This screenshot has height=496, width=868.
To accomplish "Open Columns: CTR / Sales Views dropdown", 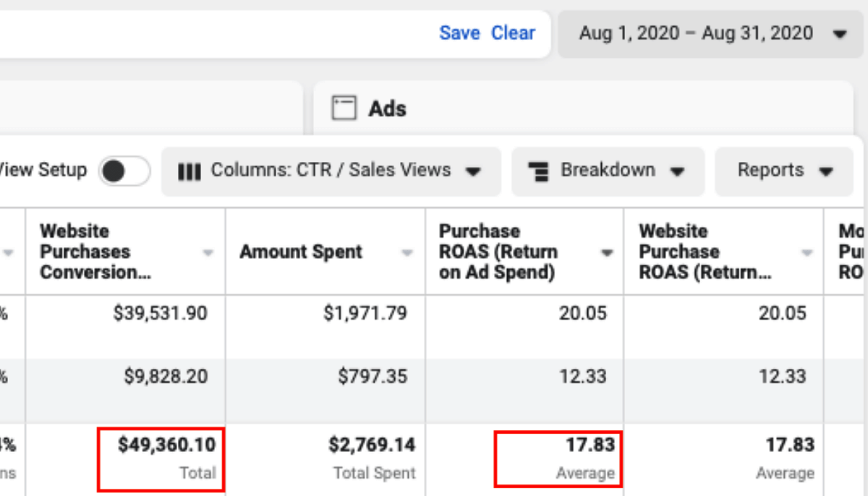I will point(331,171).
